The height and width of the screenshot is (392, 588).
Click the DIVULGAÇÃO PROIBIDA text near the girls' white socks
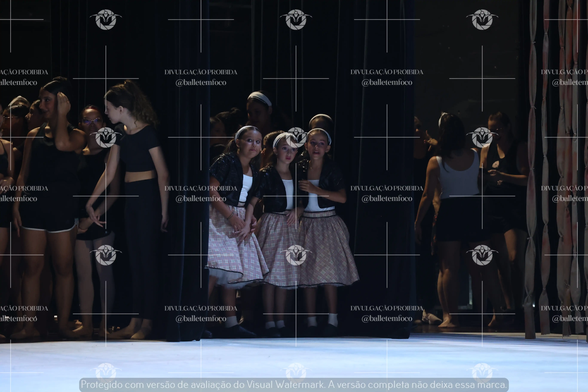pos(201,308)
